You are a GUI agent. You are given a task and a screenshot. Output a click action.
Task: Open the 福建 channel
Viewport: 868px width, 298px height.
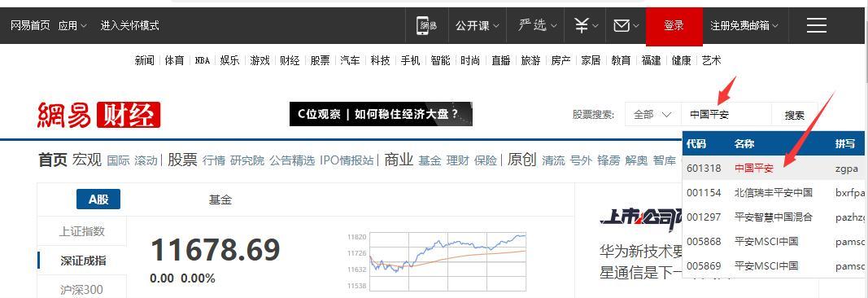[651, 60]
